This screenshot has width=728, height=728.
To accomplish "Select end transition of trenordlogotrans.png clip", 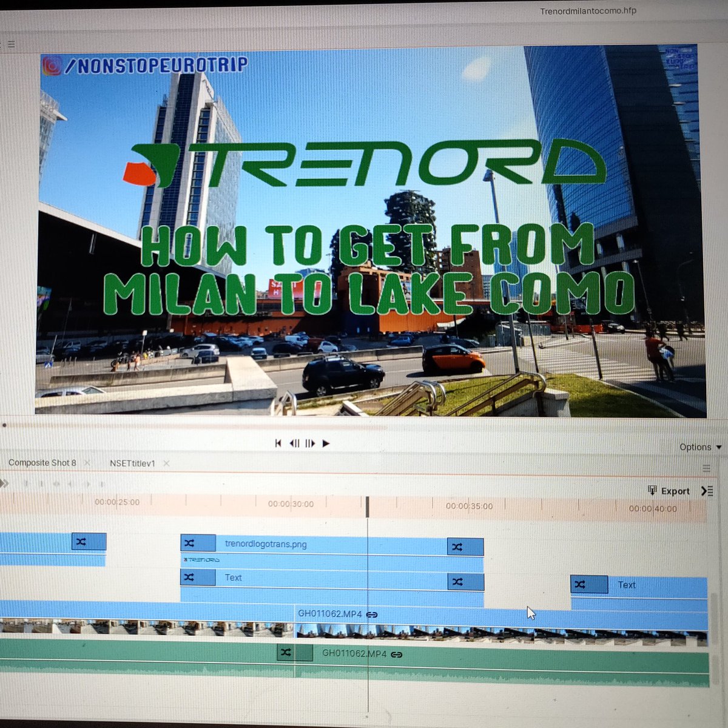I will 465,547.
